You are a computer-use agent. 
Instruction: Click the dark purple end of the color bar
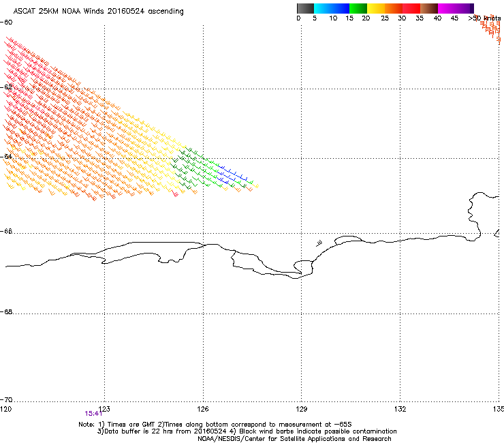[x=471, y=8]
